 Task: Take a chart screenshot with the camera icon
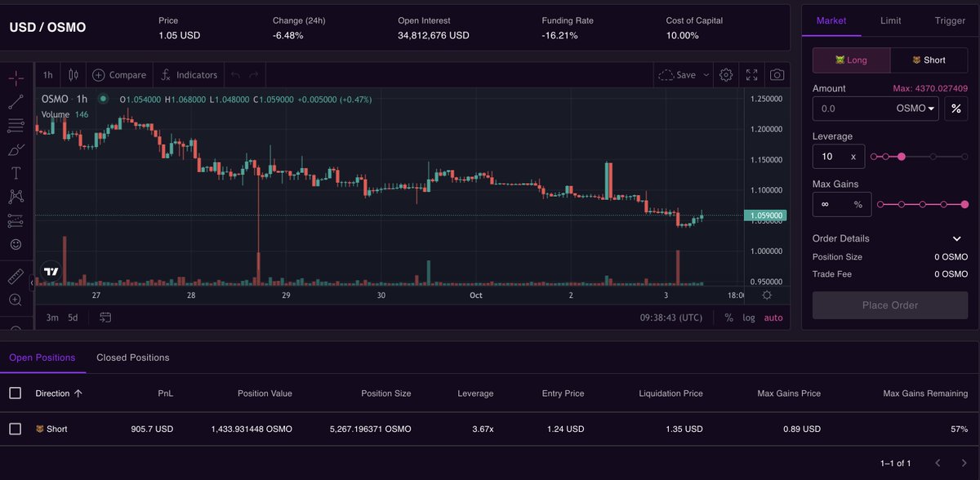click(x=777, y=74)
